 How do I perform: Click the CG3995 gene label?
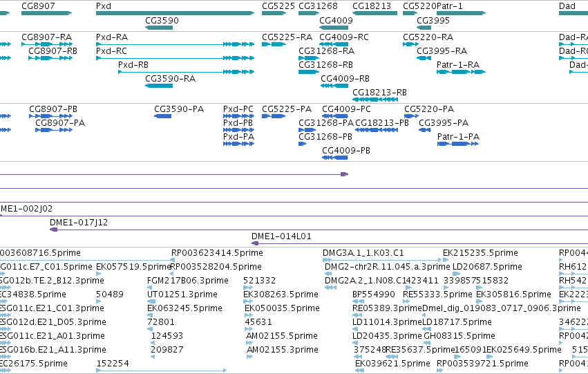pyautogui.click(x=433, y=20)
